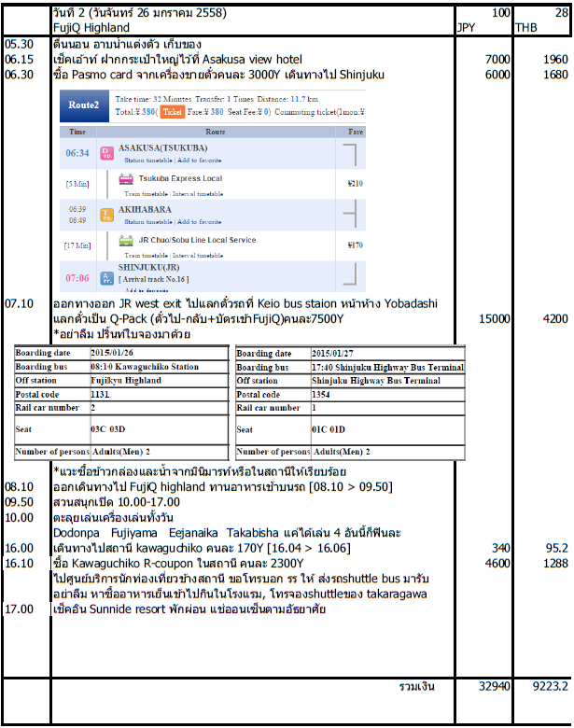Open Interval timetable under Tsukuba Express Local

click(x=198, y=194)
